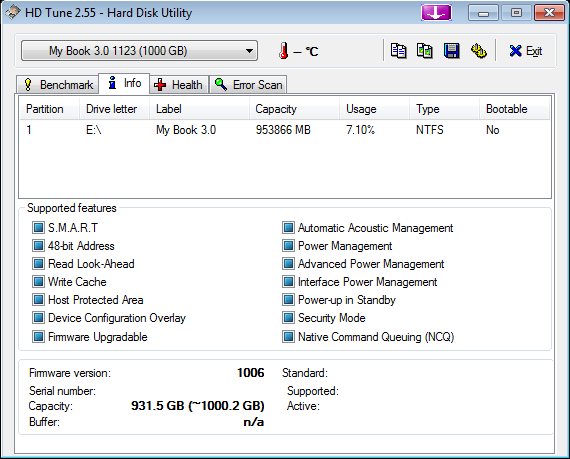
Task: Open the Health tab
Action: point(178,85)
